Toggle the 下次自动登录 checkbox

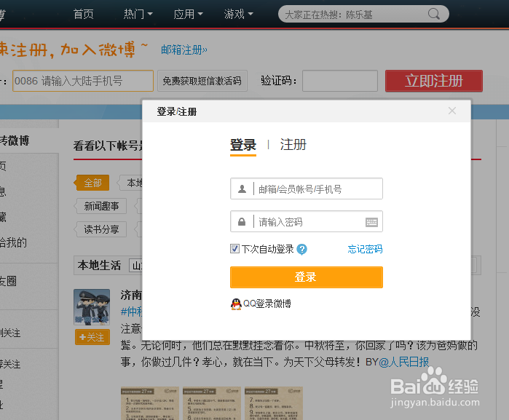pos(234,249)
